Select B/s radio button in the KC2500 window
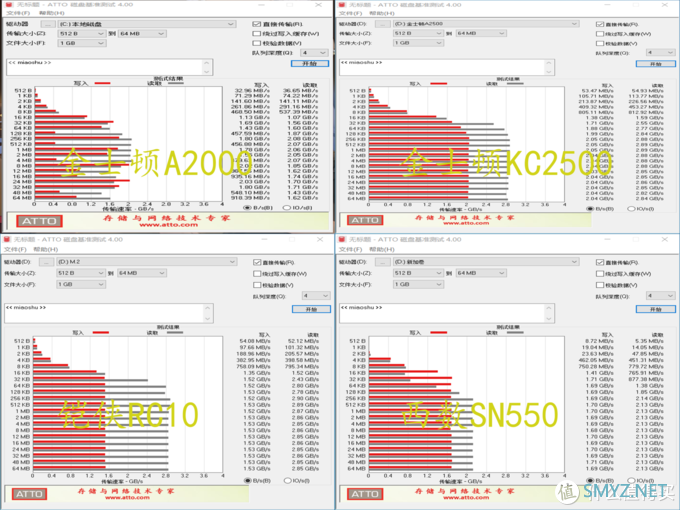680x510 pixels. pos(590,209)
